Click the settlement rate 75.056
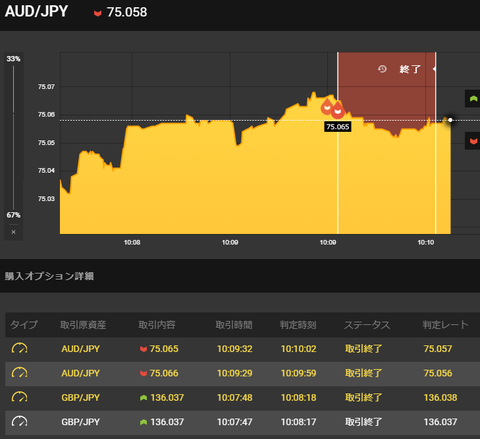 coord(438,373)
